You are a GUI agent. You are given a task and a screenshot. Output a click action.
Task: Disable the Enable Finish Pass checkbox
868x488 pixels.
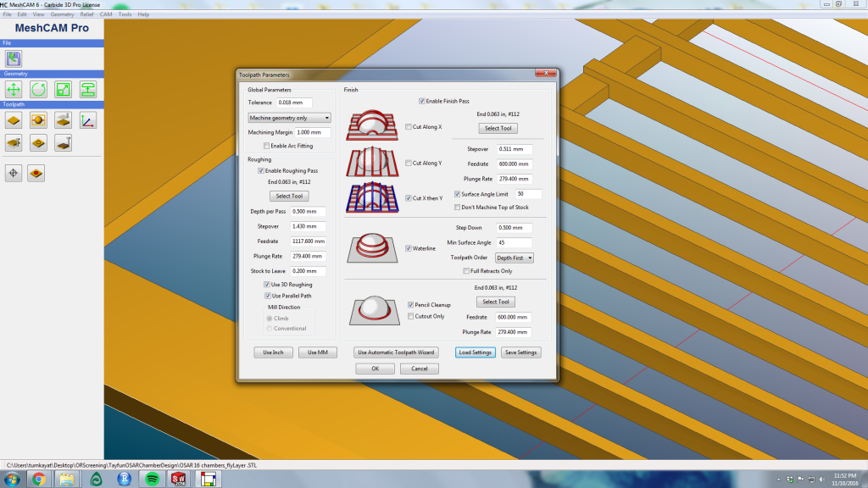coord(422,101)
